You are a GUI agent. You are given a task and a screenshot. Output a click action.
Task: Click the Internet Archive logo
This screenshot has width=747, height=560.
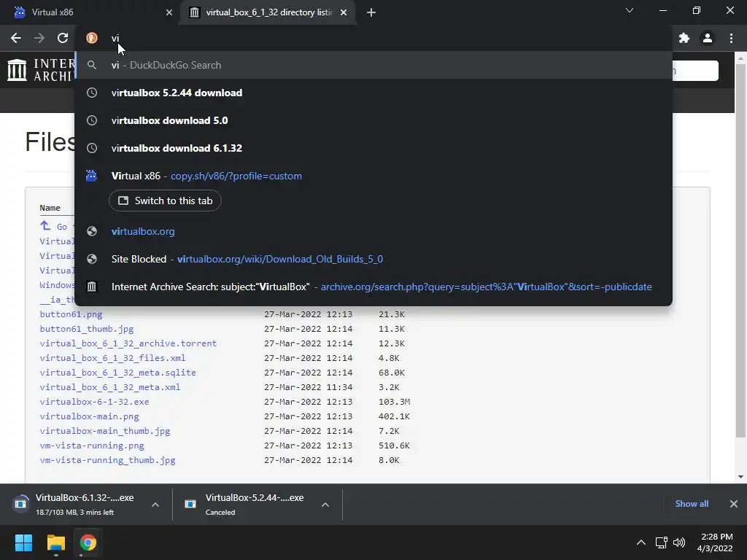point(41,69)
